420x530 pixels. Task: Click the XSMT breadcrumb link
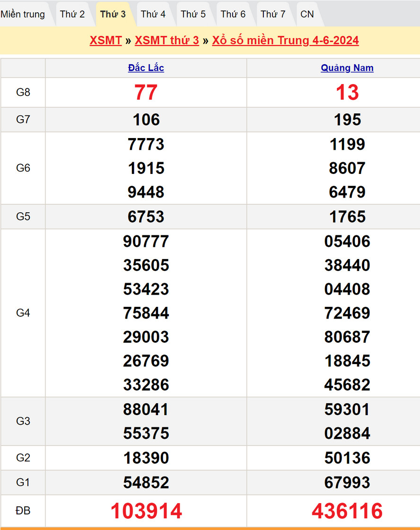coord(105,40)
